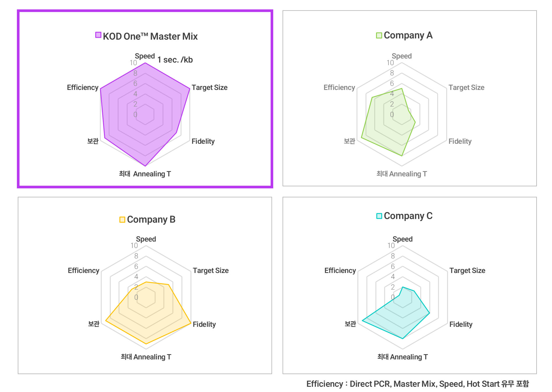Click the 보관 label in Company B chart

point(94,324)
